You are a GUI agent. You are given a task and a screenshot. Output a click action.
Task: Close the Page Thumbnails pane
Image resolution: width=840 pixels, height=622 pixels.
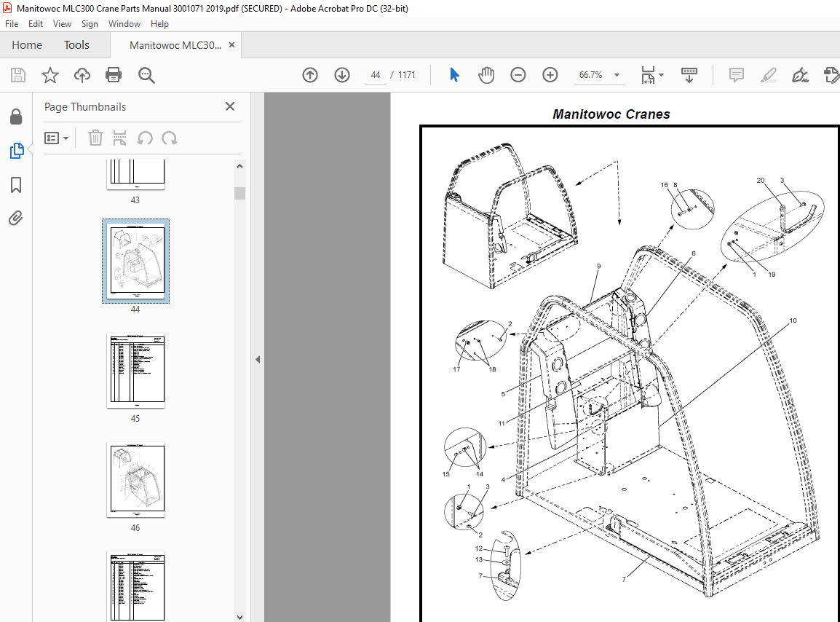(x=230, y=107)
